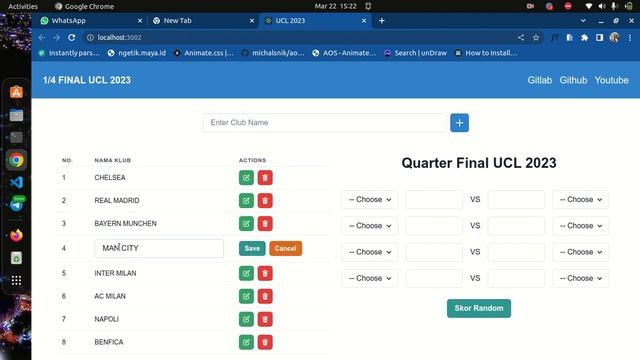Image resolution: width=640 pixels, height=360 pixels.
Task: Open the Activities overview
Action: pyautogui.click(x=23, y=6)
